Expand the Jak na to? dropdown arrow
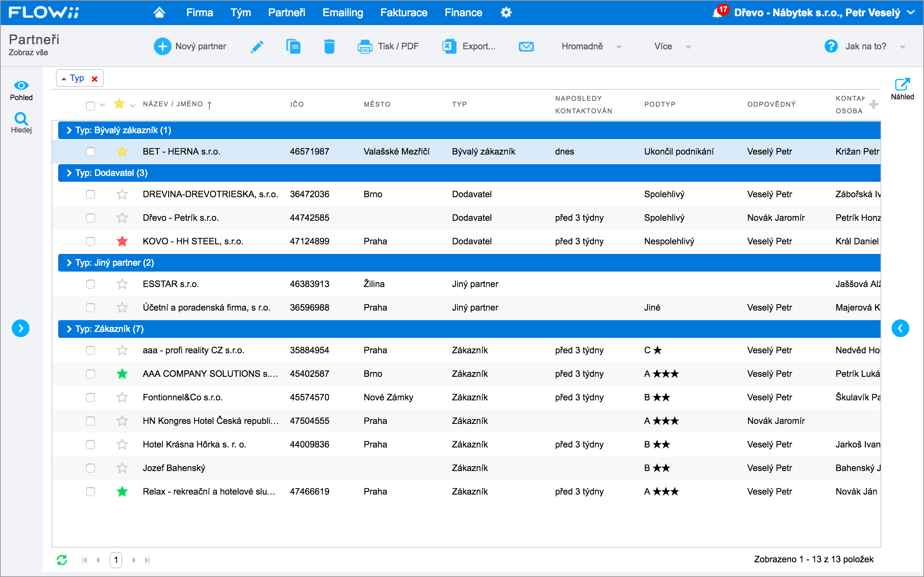Viewport: 924px width, 577px height. [x=903, y=47]
